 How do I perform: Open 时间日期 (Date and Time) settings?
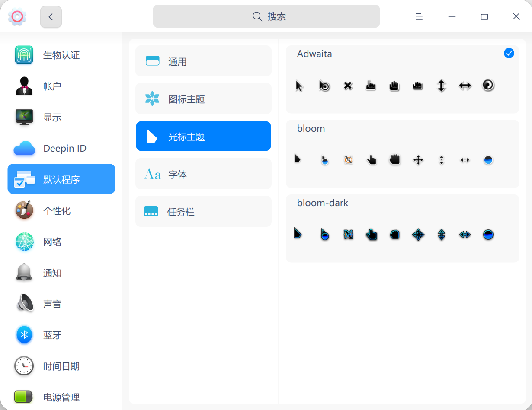(24, 366)
